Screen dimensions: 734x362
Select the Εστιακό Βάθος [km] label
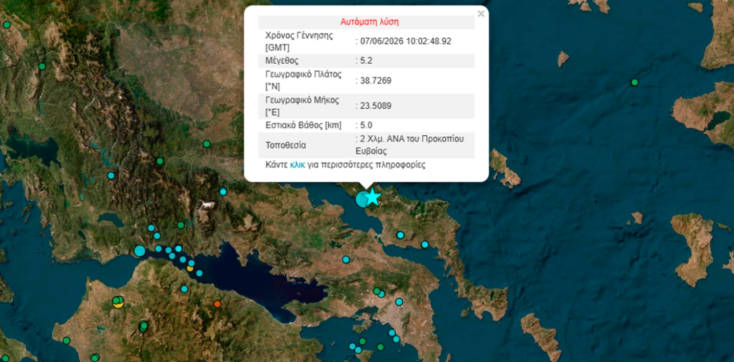coord(303,125)
